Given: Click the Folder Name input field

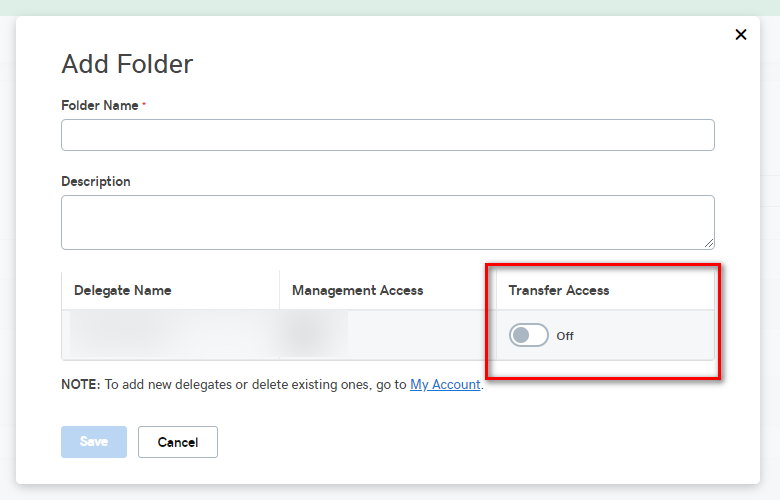Looking at the screenshot, I should tap(388, 135).
